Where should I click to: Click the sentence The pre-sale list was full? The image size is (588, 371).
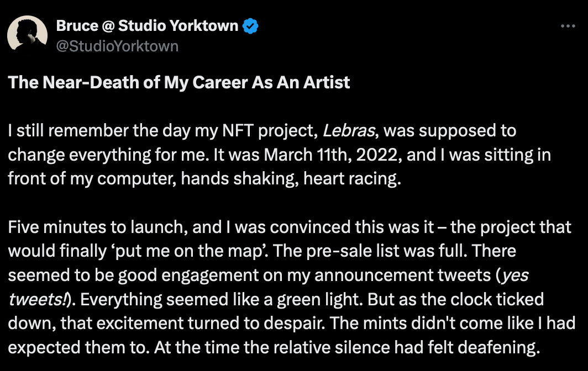click(370, 251)
